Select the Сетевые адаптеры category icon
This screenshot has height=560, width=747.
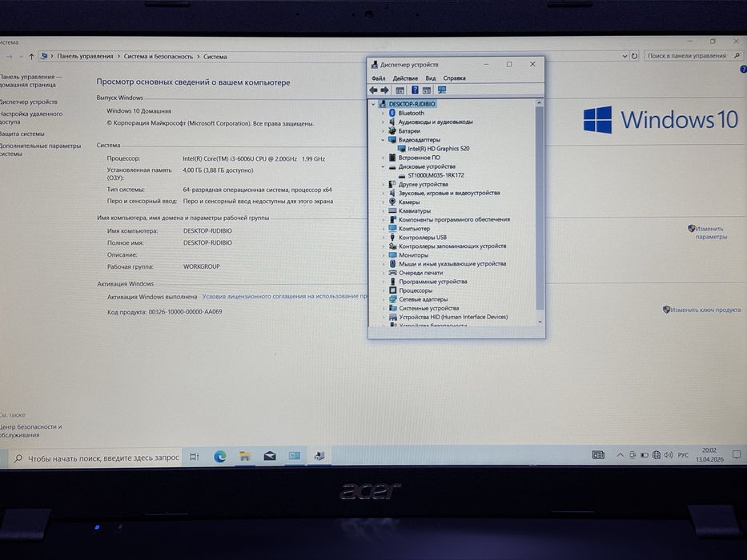click(x=392, y=299)
